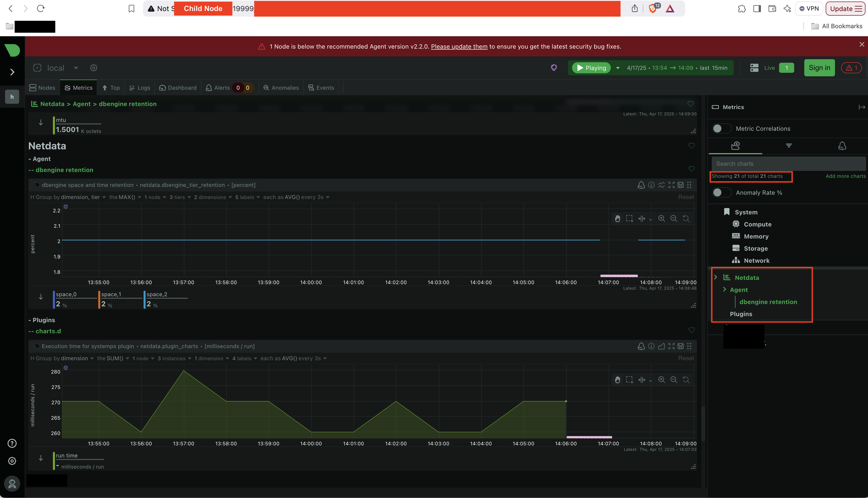Select System in the metrics tree
Image resolution: width=868 pixels, height=498 pixels.
click(x=746, y=212)
